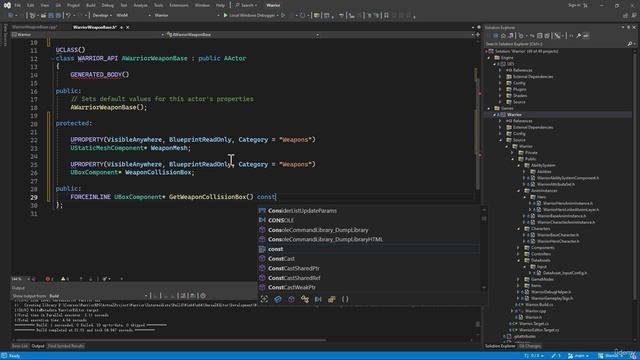Image resolution: width=640 pixels, height=360 pixels.
Task: Click the Sign in link
Action: [x=575, y=5]
